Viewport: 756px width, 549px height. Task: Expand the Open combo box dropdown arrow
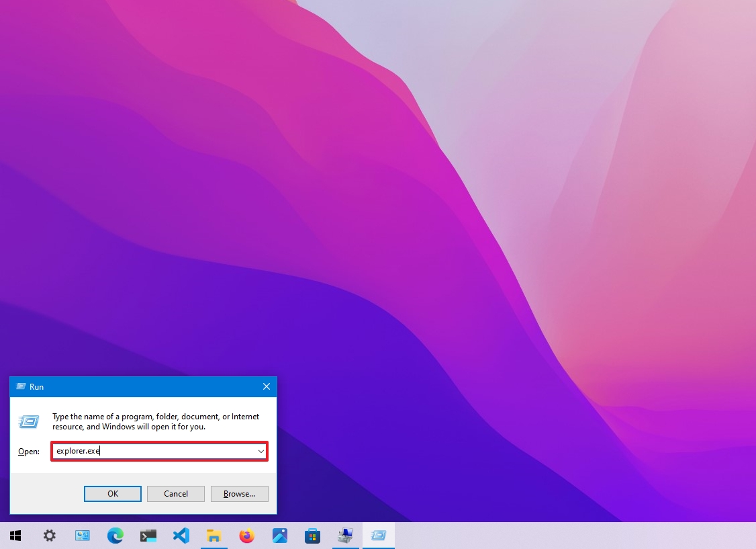coord(261,452)
